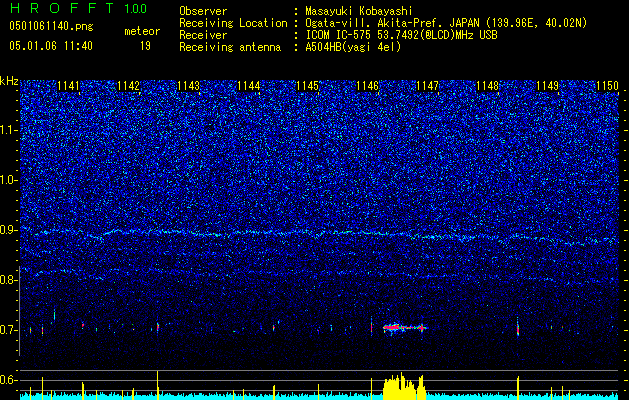The height and width of the screenshot is (400, 629).
Task: Click the filename 0501061140.png
Action: 51,27
